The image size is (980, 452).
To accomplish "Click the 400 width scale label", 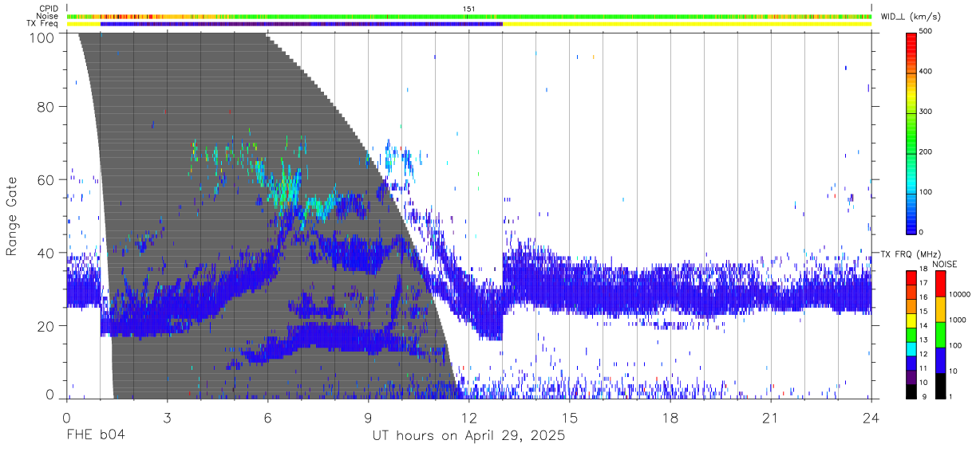I will point(926,71).
